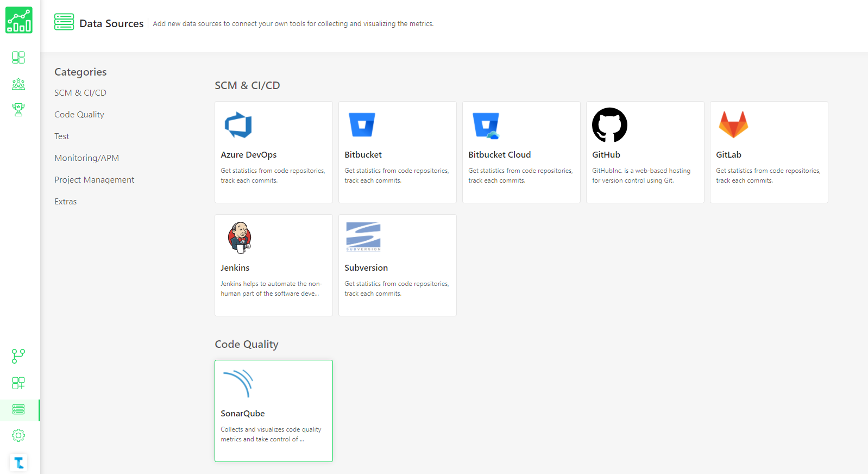Click Subversion 'Get statistics' description
868x474 pixels.
click(x=397, y=289)
